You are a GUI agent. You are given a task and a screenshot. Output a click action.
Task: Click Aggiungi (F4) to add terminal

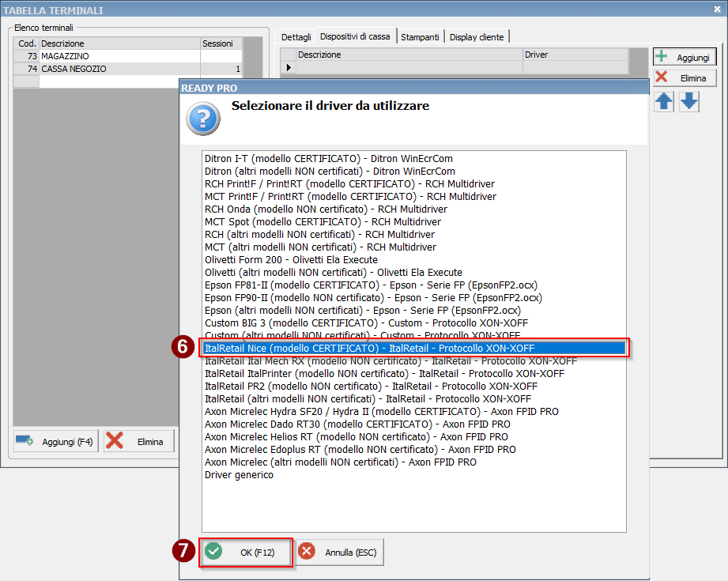[x=55, y=442]
